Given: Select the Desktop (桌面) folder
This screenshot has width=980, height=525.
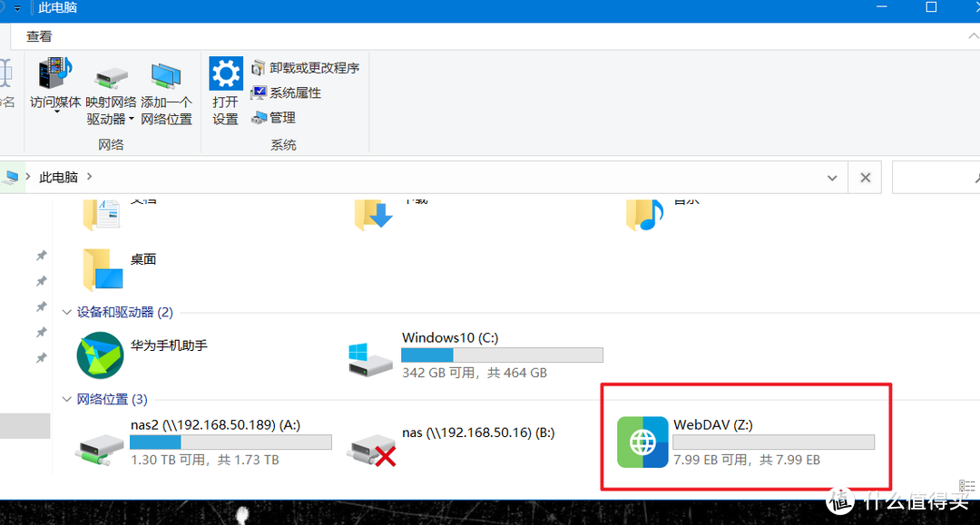Looking at the screenshot, I should pyautogui.click(x=103, y=269).
